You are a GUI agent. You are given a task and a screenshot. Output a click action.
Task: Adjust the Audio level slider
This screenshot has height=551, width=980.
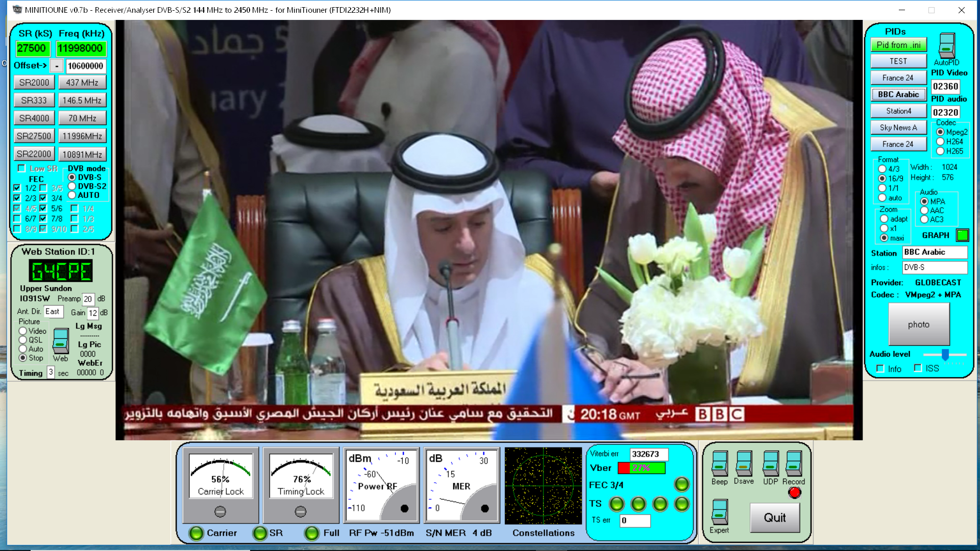click(945, 354)
